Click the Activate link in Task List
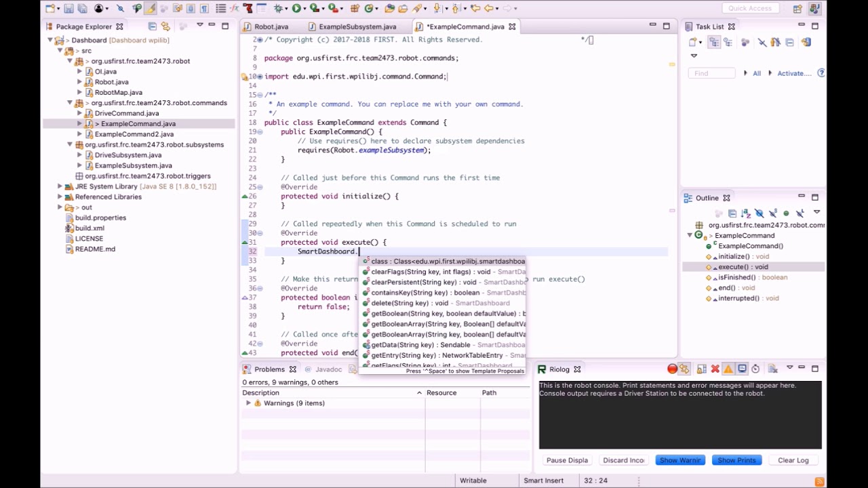The height and width of the screenshot is (488, 868). point(794,73)
